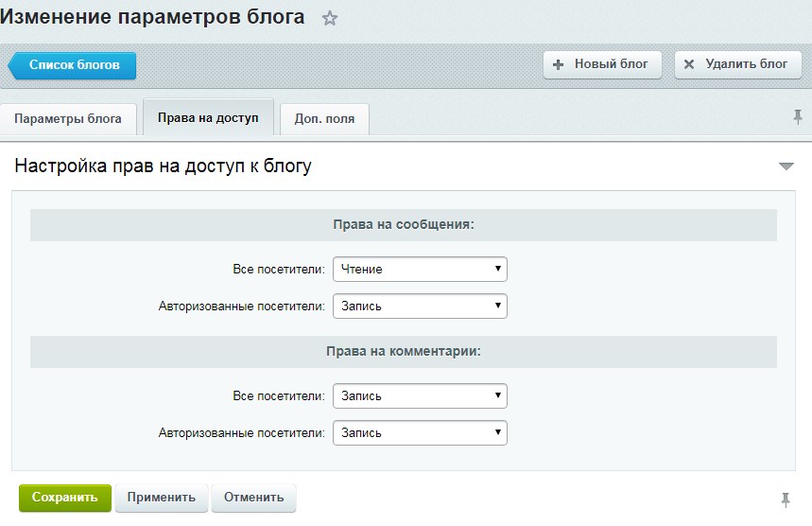The width and height of the screenshot is (812, 526).
Task: Pin the tab bar with top pin icon
Action: tap(798, 116)
